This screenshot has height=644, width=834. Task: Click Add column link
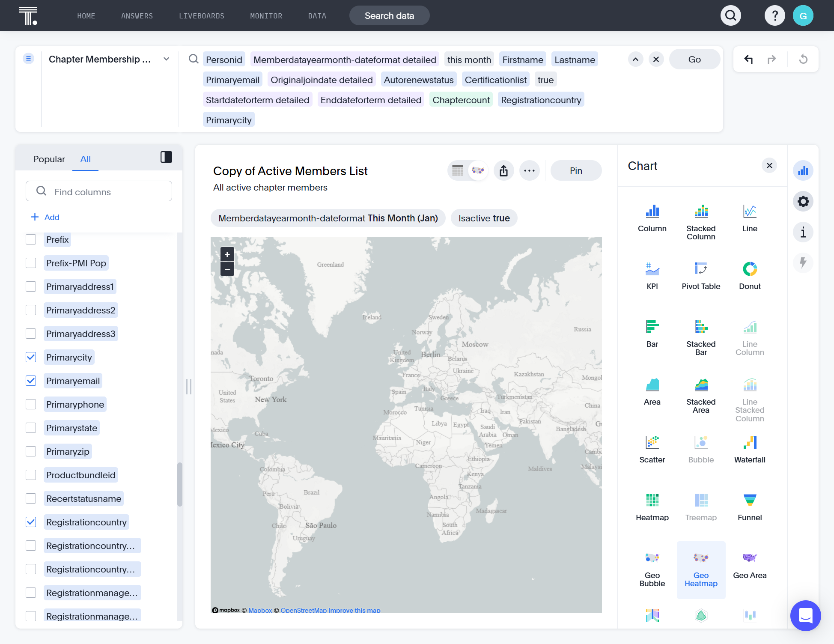point(45,218)
